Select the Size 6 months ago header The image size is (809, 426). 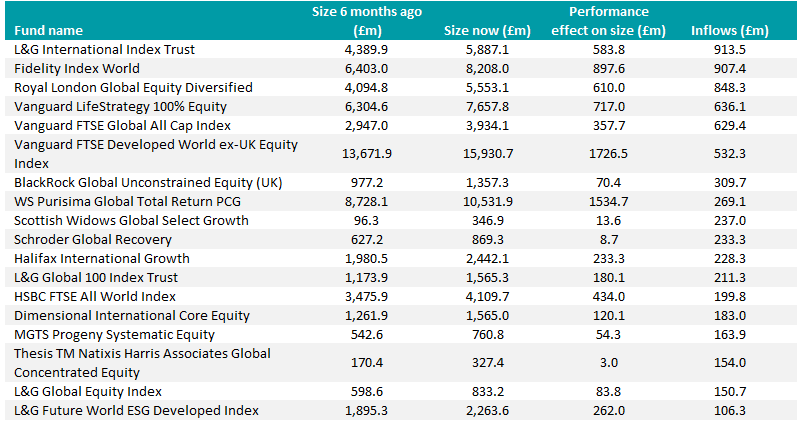(x=380, y=20)
